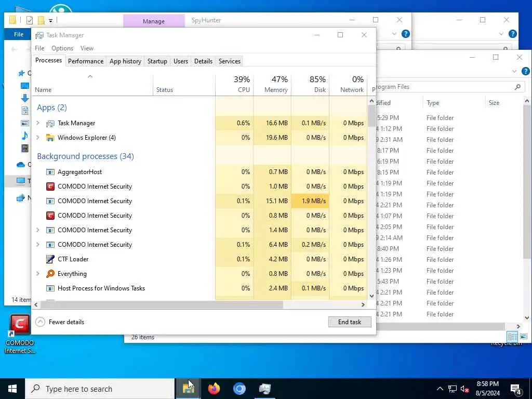Click Task Manager horizontal scrollbar right arrow
Screen dimensions: 532x399
pos(363,304)
